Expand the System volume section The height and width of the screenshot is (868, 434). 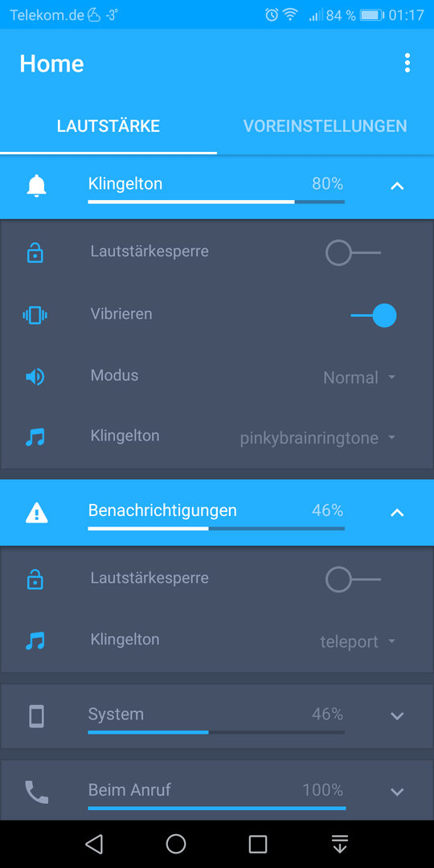397,716
